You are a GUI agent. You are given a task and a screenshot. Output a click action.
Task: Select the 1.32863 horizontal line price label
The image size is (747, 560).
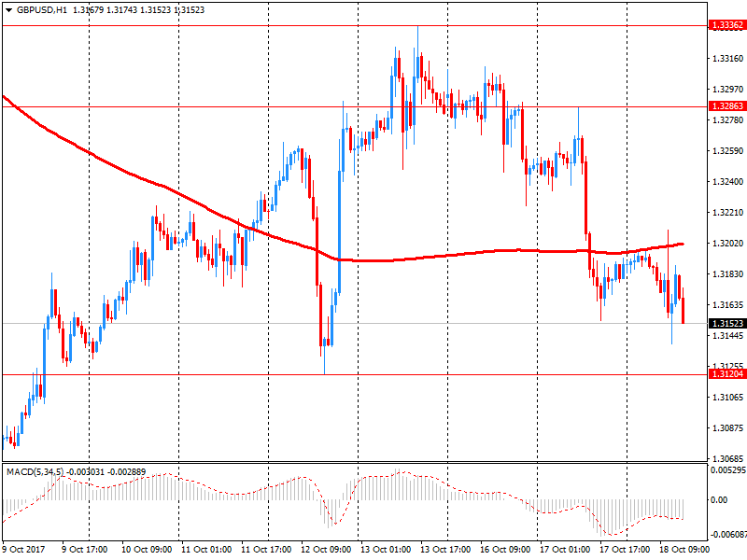(727, 105)
